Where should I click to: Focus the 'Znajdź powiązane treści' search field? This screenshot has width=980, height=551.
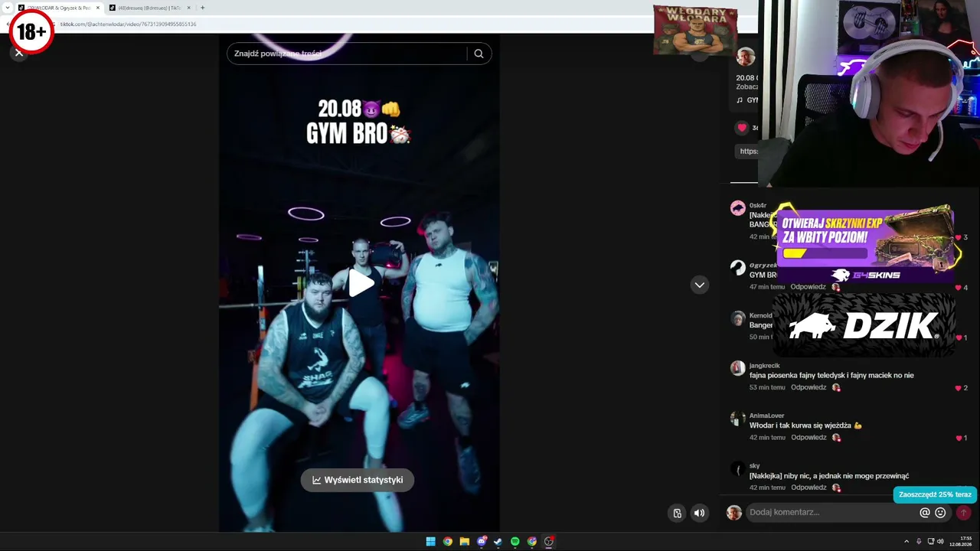(348, 54)
